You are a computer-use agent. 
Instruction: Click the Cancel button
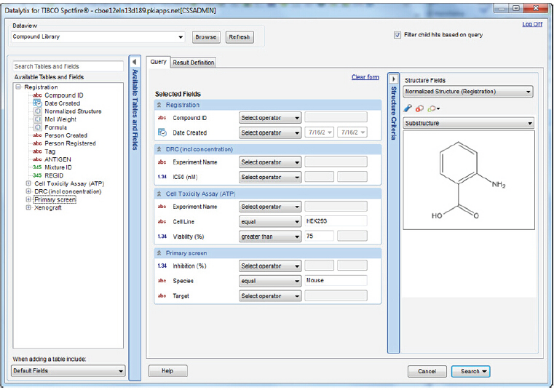point(427,371)
